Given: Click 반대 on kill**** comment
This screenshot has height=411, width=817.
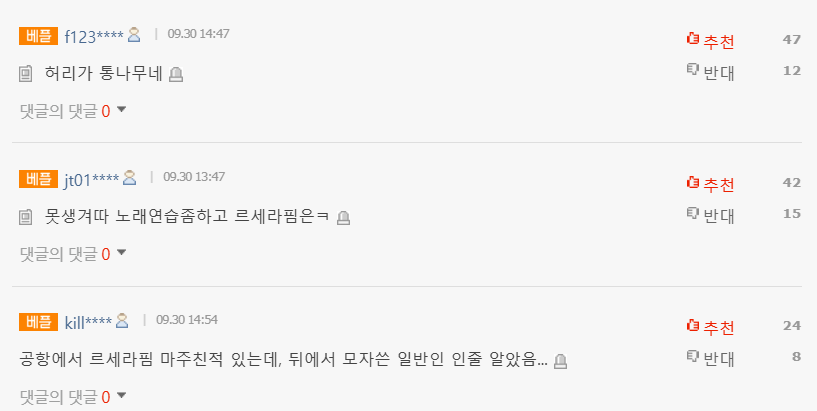Looking at the screenshot, I should tap(710, 358).
